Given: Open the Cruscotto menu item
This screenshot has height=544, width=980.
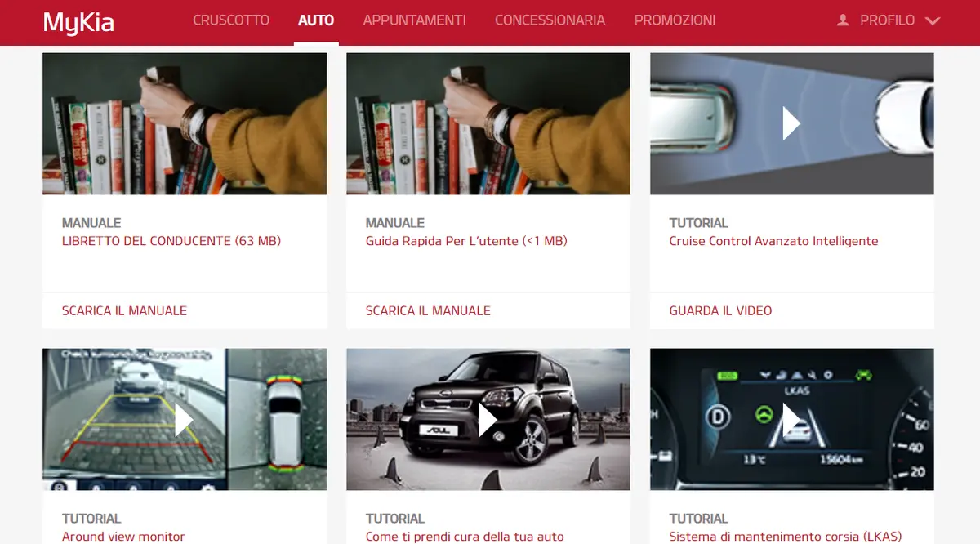Looking at the screenshot, I should click(x=231, y=20).
